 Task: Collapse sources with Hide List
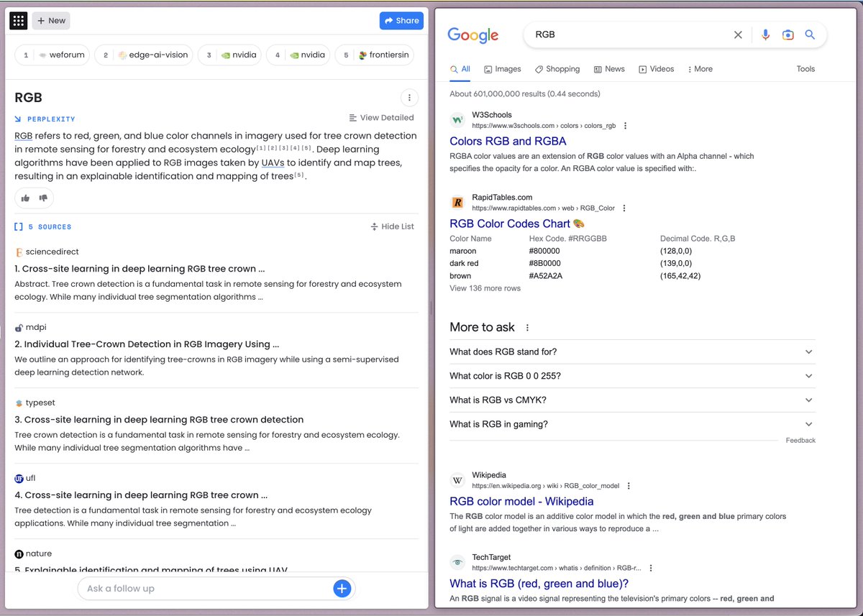tap(392, 226)
